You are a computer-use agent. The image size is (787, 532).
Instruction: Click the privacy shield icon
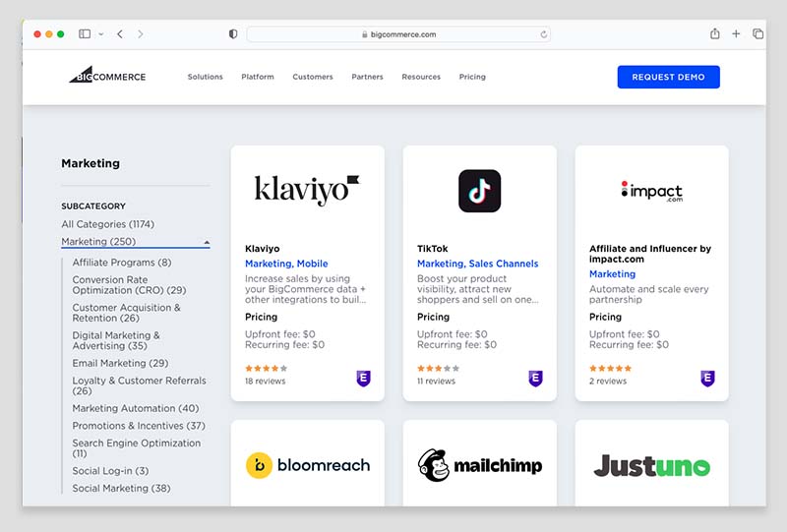tap(233, 34)
